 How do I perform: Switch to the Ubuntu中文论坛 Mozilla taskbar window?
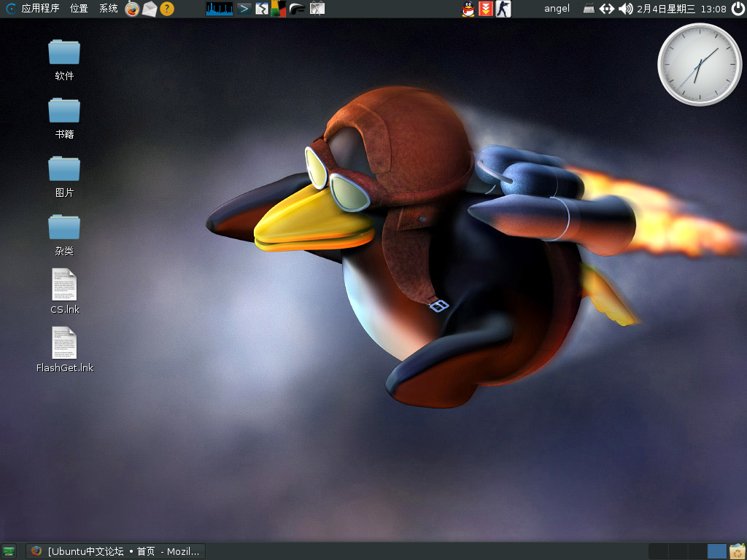tap(115, 551)
